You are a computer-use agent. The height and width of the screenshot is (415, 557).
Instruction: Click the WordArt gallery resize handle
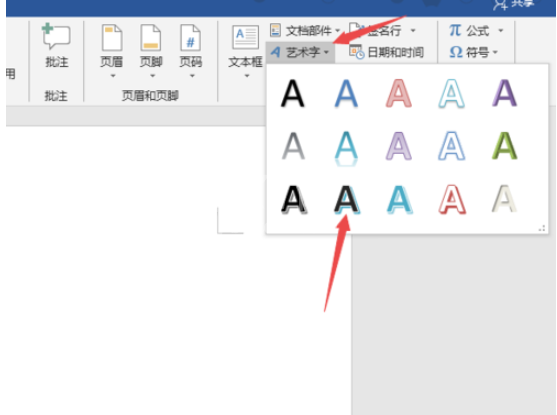[542, 228]
